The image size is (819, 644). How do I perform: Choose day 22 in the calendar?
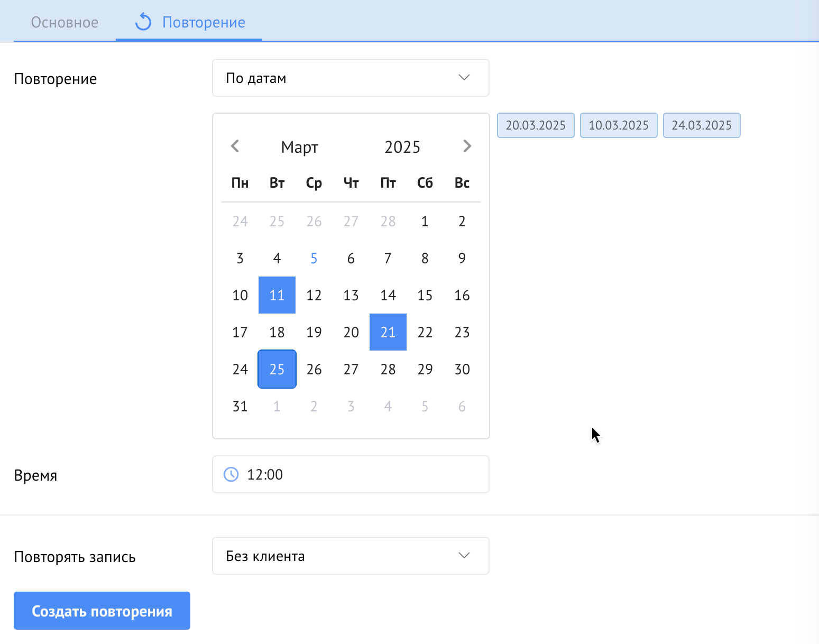[425, 332]
